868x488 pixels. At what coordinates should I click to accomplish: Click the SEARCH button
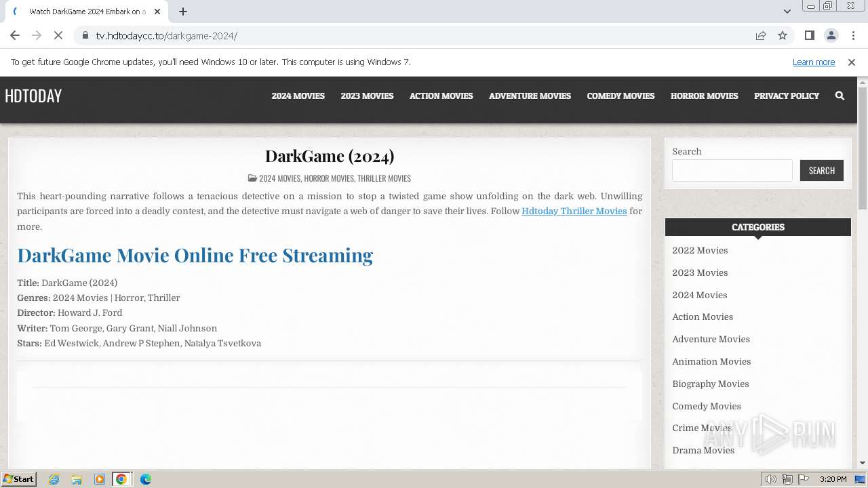822,170
